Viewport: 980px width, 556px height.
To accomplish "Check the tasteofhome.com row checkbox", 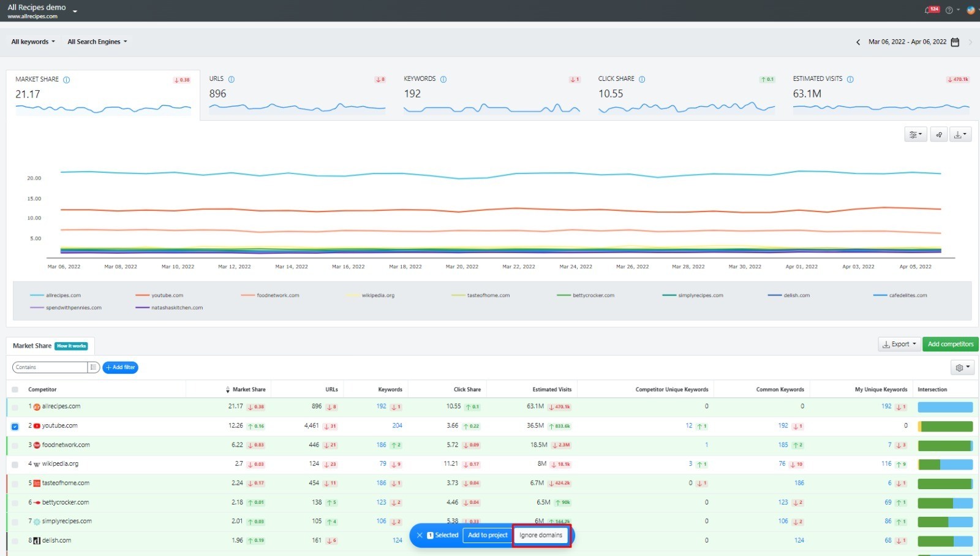I will 15,484.
